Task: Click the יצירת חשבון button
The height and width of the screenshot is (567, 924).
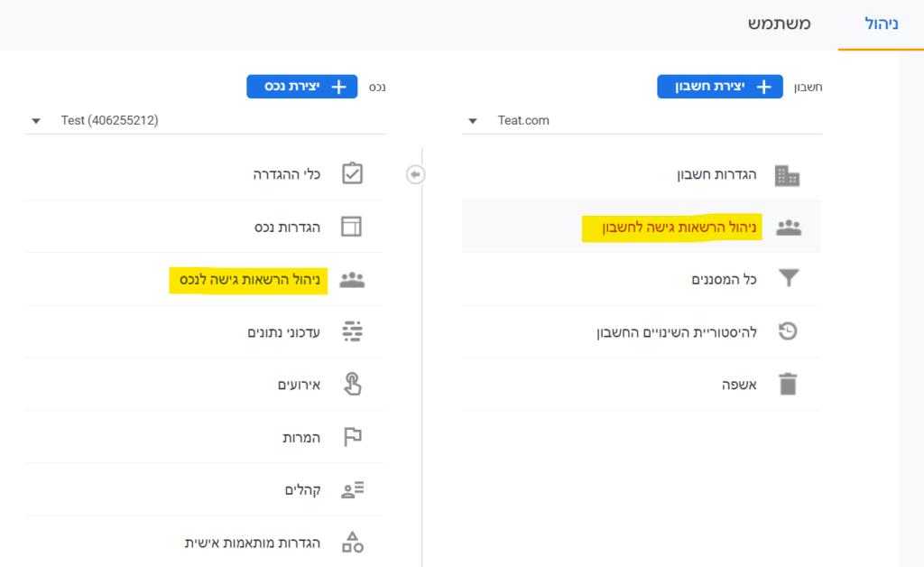Action: (719, 87)
